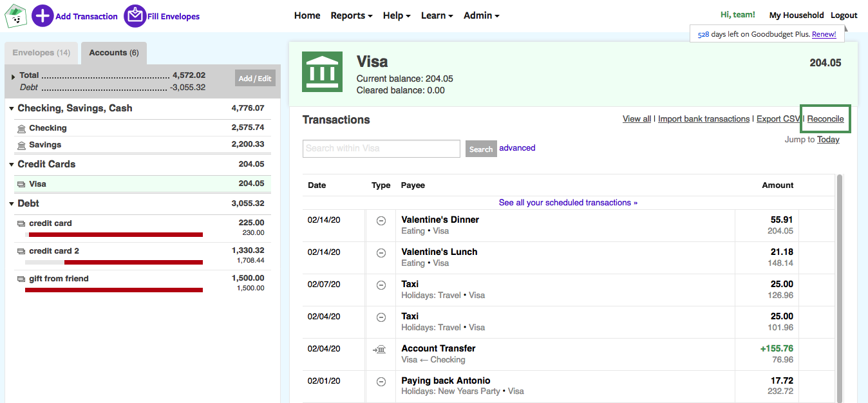Click the credit card 2 red progress bar
868x403 pixels.
tap(133, 262)
